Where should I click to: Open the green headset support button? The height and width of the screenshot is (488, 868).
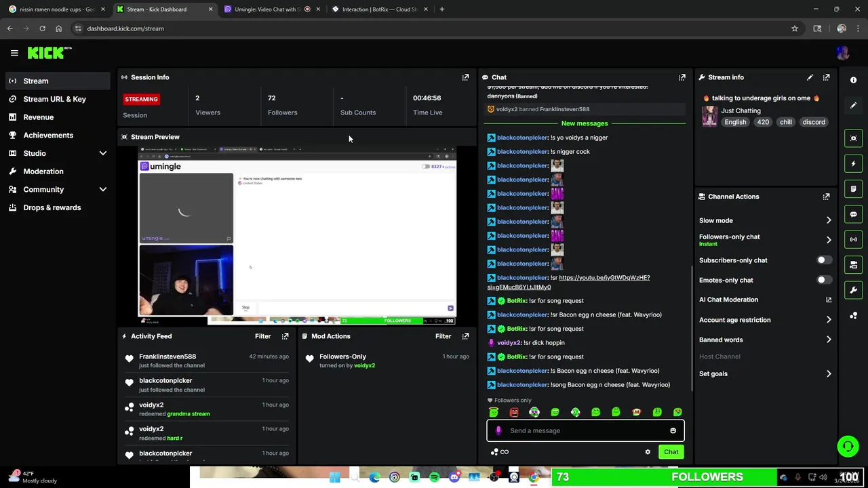tap(848, 446)
